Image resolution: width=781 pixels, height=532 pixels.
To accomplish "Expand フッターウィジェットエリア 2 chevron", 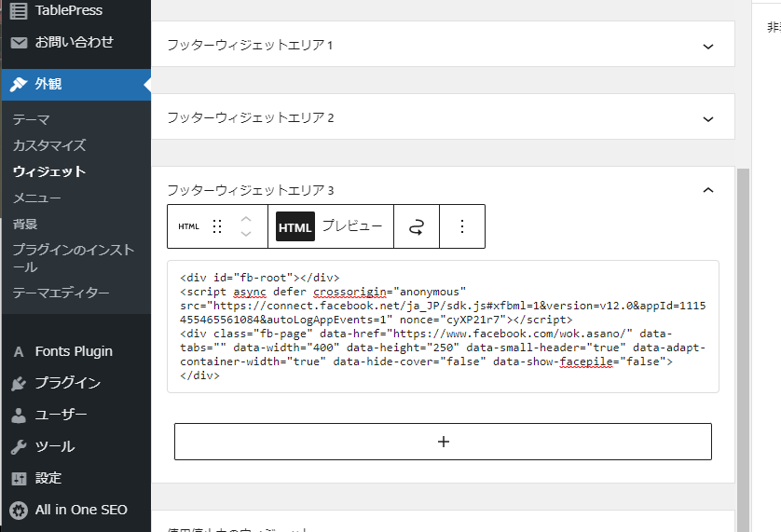I will coord(707,119).
